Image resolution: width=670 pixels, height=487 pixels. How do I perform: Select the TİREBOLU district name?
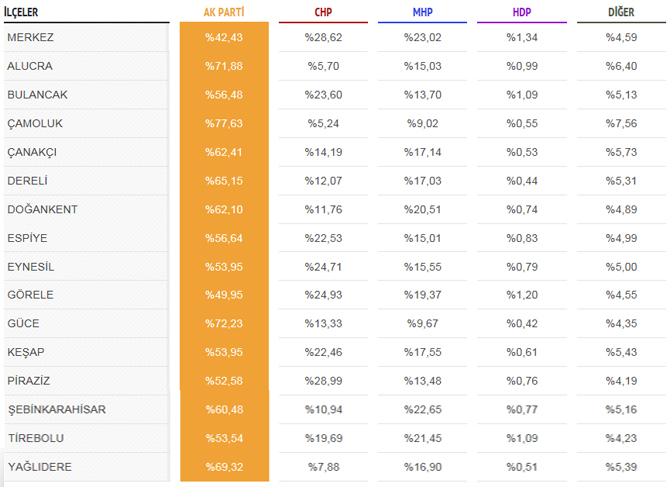click(36, 438)
